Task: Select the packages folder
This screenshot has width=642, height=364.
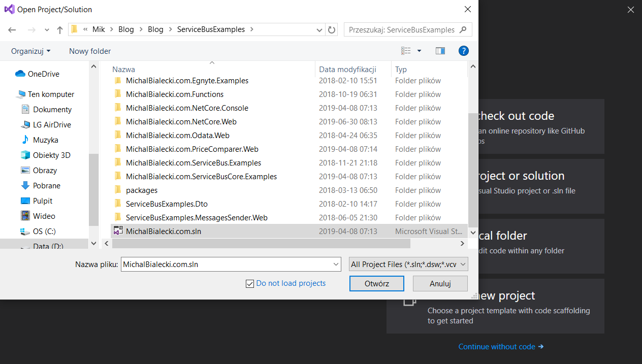Action: tap(142, 190)
